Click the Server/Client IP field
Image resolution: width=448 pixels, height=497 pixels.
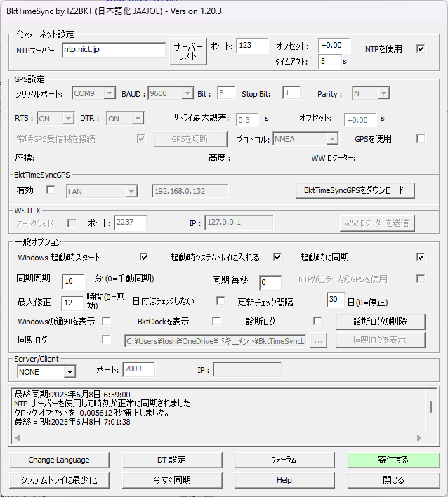coord(247,369)
